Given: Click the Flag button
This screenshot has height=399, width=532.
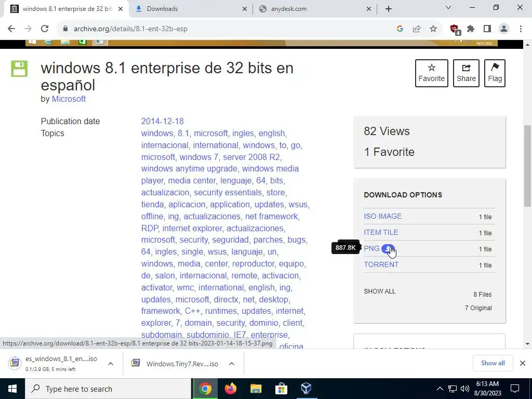Looking at the screenshot, I should (495, 73).
